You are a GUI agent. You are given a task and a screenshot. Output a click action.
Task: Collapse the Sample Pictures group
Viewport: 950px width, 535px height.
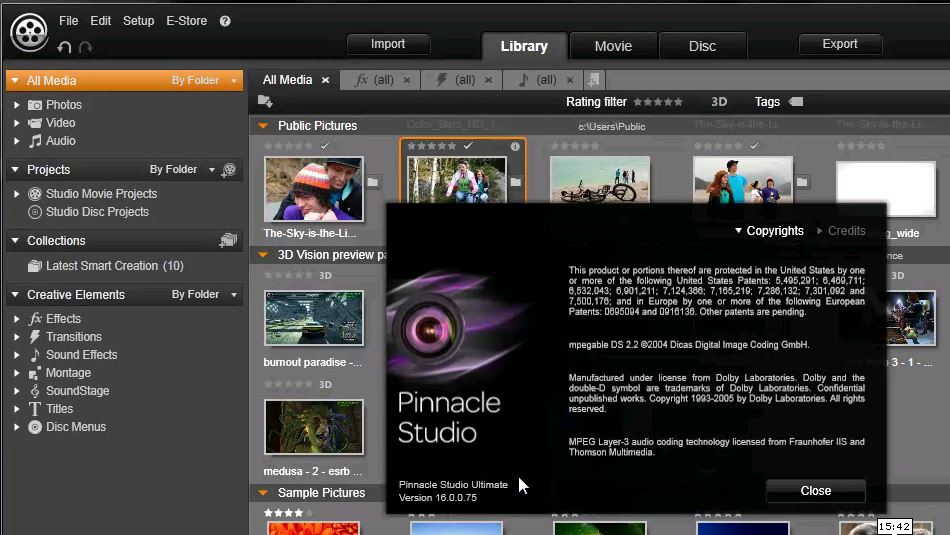click(x=263, y=493)
